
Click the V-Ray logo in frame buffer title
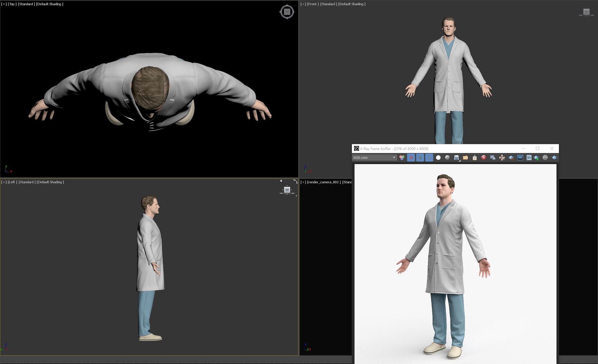point(356,148)
